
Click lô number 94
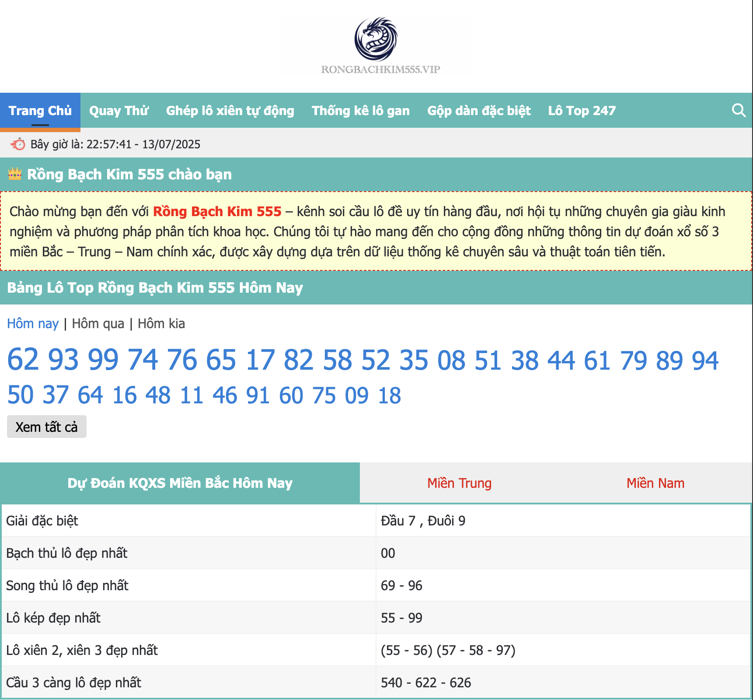pos(705,360)
